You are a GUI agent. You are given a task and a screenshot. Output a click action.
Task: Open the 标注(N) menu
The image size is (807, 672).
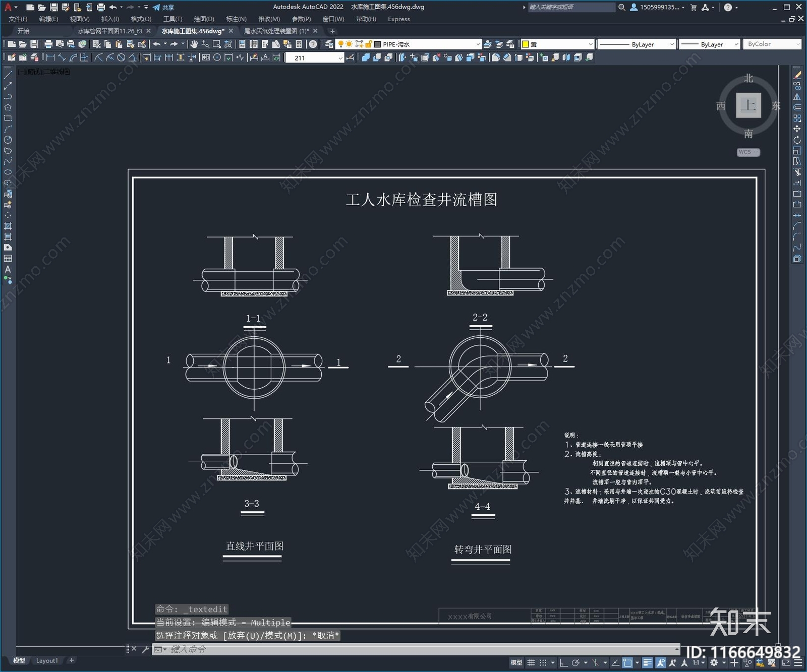tap(236, 19)
